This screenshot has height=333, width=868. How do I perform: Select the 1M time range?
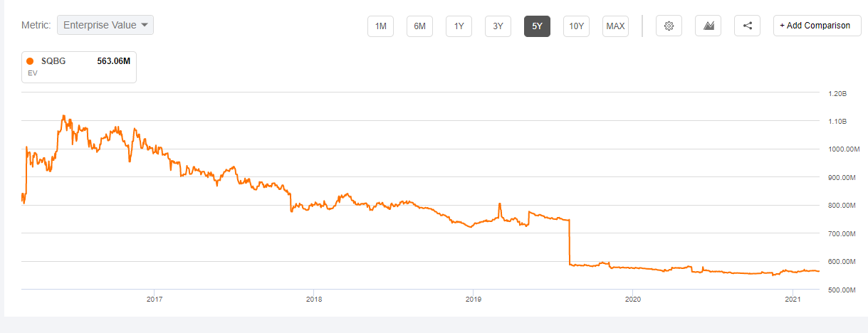[381, 26]
